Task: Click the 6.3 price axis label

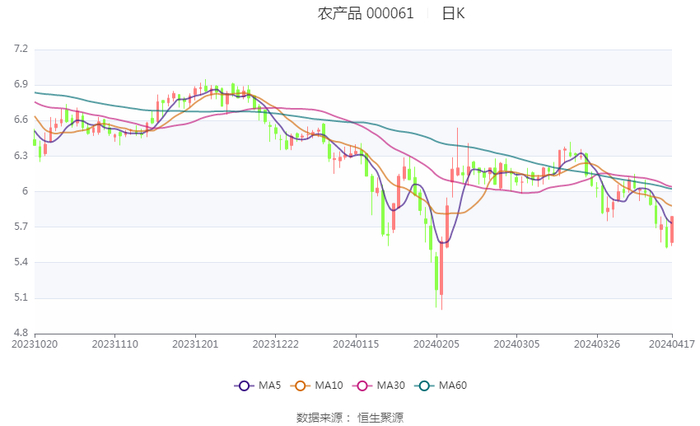Action: (x=20, y=155)
